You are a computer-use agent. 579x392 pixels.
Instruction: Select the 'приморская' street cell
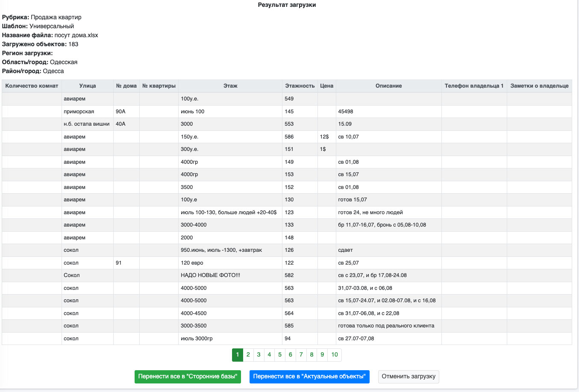[x=79, y=112]
